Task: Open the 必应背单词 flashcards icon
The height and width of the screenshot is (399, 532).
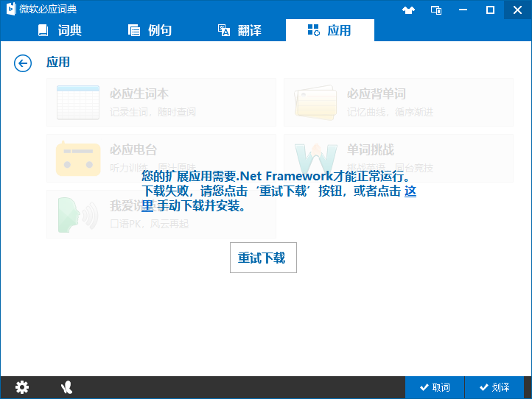Action: coord(315,103)
